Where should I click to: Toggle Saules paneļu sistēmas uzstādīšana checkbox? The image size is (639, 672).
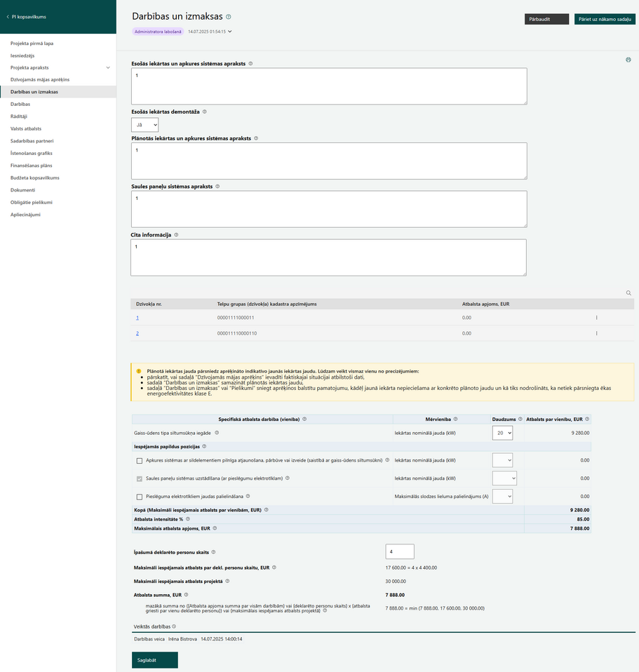tap(140, 478)
